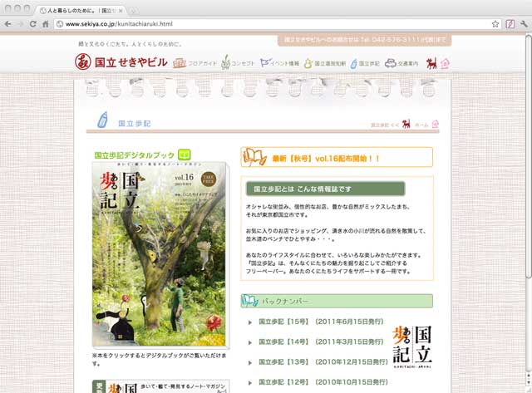The image size is (532, 393).
Task: Click the green badge beside 国立歩記デジタルブック
Action: [x=185, y=155]
